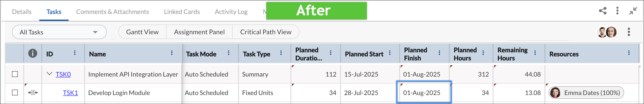The height and width of the screenshot is (104, 644).
Task: Open the TSK1 task link
Action: click(70, 93)
